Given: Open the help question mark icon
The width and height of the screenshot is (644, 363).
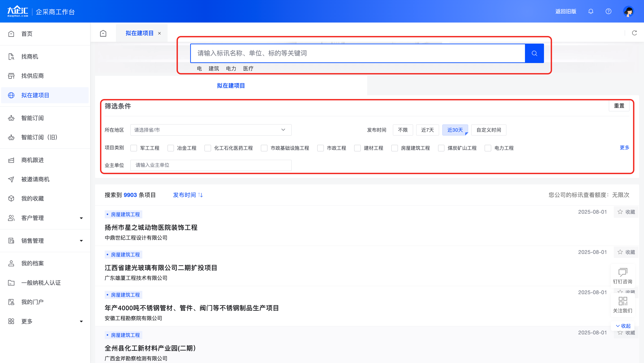Looking at the screenshot, I should (x=608, y=11).
